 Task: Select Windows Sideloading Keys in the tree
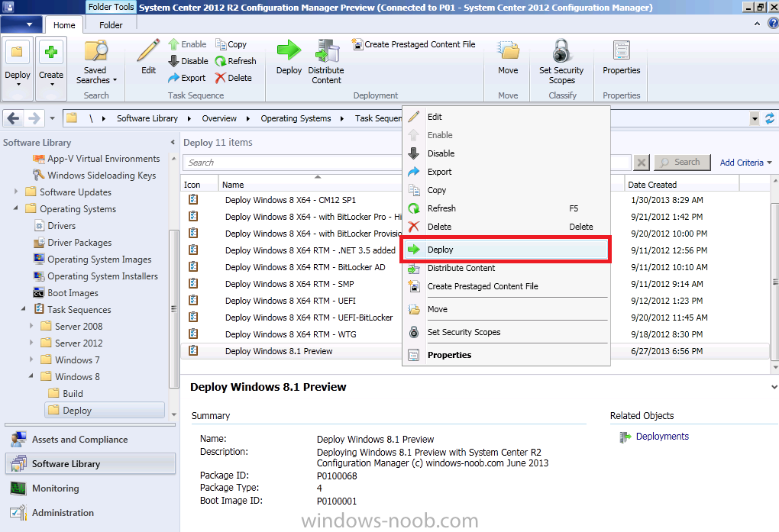[x=95, y=176]
